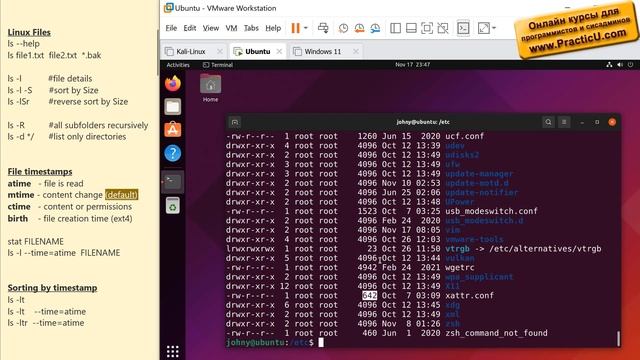Image resolution: width=640 pixels, height=360 pixels.
Task: Open the VM menu
Action: (x=231, y=28)
